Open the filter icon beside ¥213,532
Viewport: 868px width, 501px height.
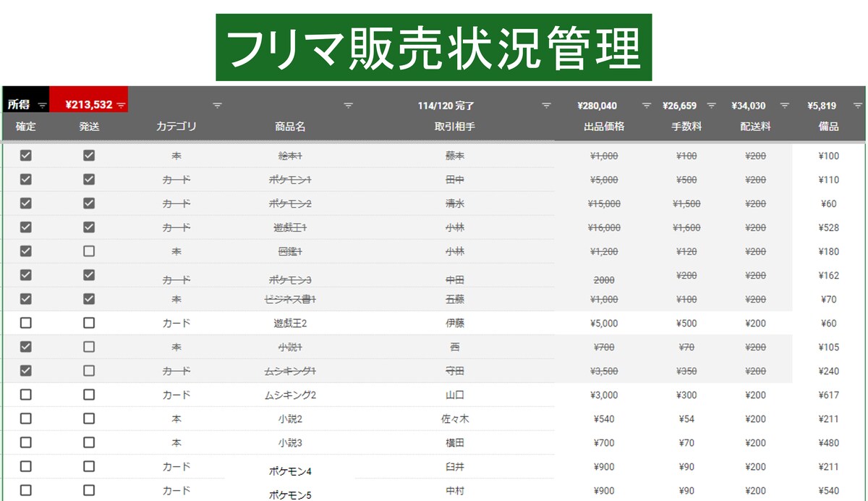point(121,106)
